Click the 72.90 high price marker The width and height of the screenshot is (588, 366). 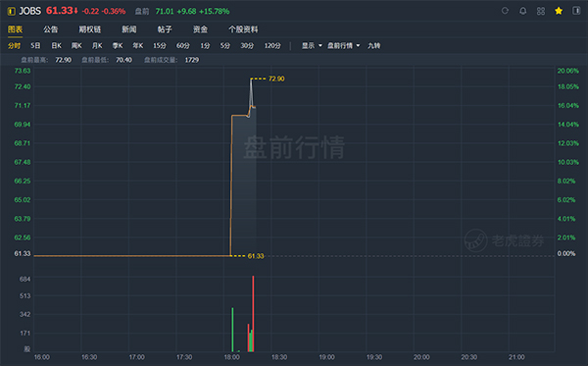276,78
